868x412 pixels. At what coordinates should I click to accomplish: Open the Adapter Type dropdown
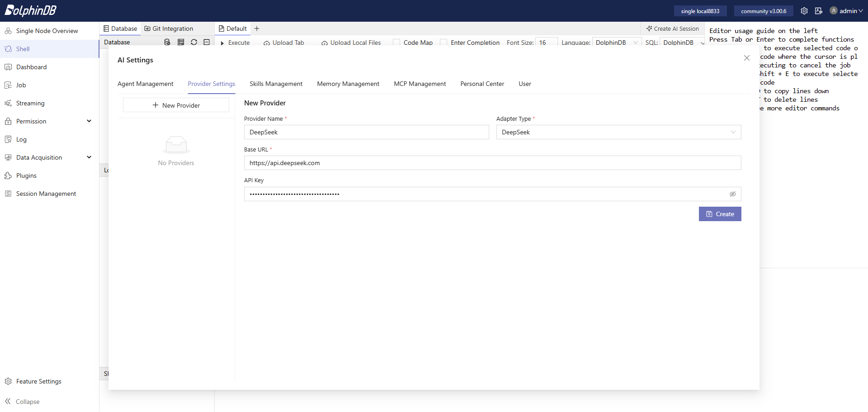pyautogui.click(x=618, y=132)
